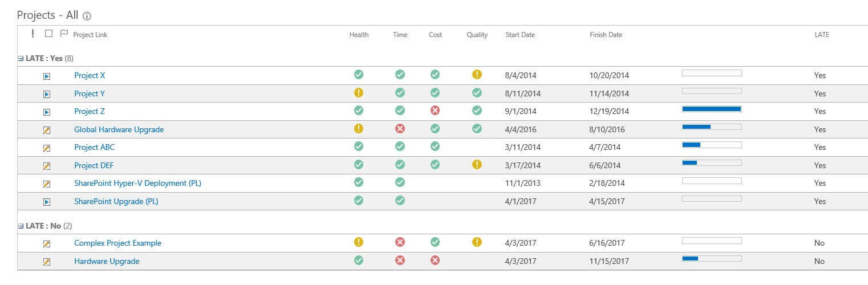
Task: Click Hardware Upgrade green Health check icon
Action: 358,260
